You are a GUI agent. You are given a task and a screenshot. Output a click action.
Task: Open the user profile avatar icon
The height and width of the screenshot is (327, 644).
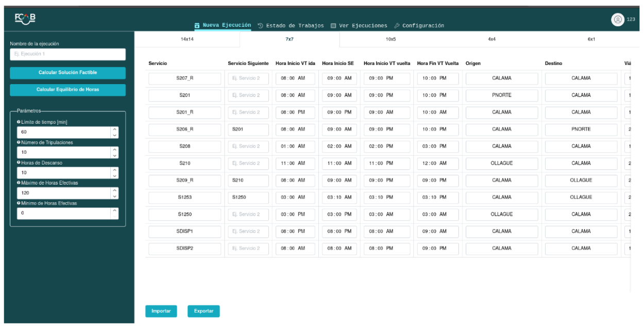pos(618,19)
